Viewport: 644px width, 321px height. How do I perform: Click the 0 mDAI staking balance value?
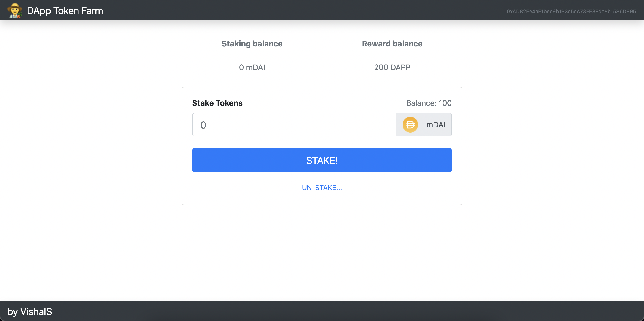coord(252,67)
